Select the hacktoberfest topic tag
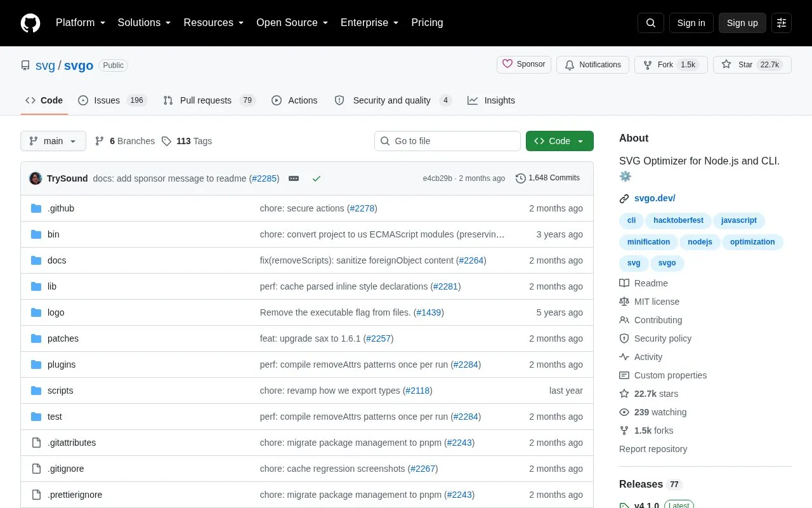812x508 pixels. coord(678,220)
